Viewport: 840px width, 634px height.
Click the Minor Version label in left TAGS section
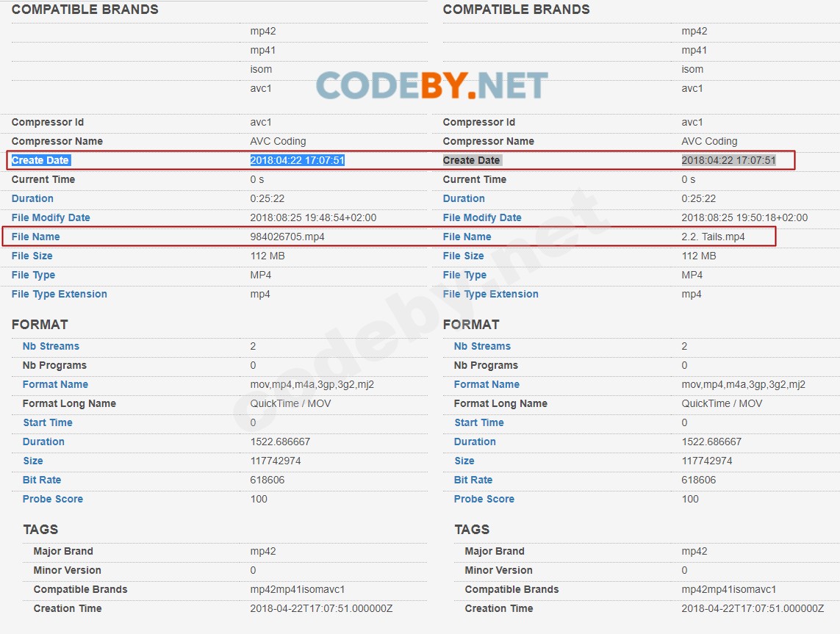pyautogui.click(x=68, y=570)
